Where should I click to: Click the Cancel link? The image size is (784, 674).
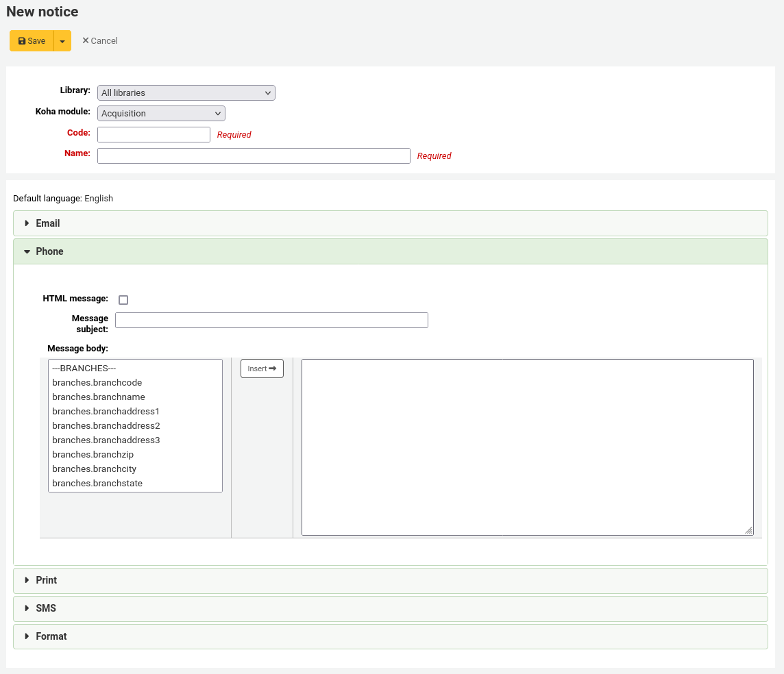103,40
